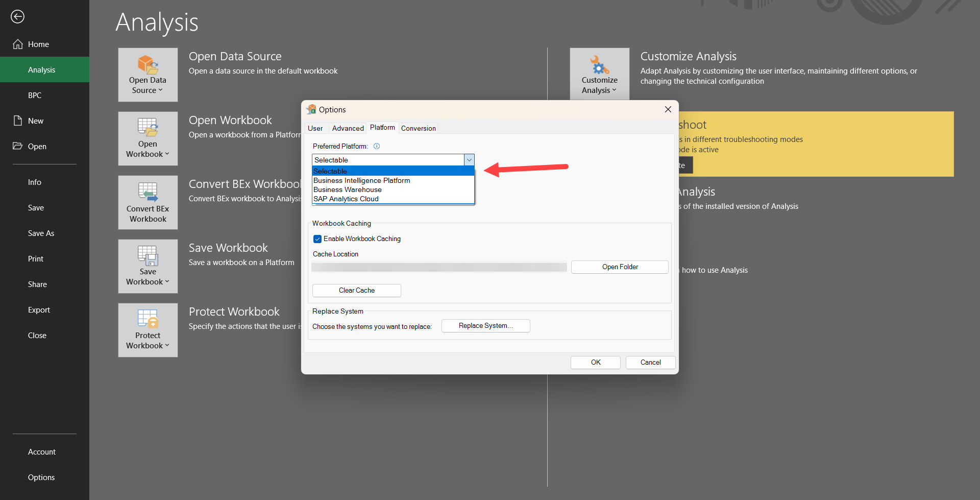This screenshot has width=980, height=500.
Task: Click the Convert BEx Workbook icon
Action: click(x=148, y=192)
